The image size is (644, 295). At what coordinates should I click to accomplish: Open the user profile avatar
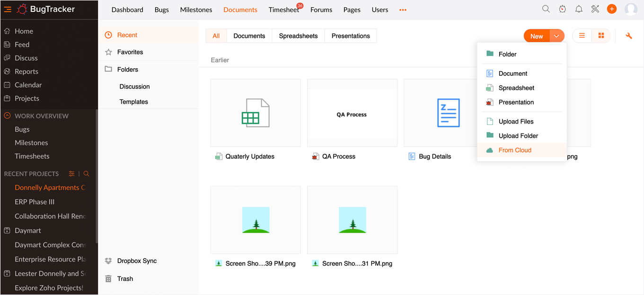coord(631,9)
